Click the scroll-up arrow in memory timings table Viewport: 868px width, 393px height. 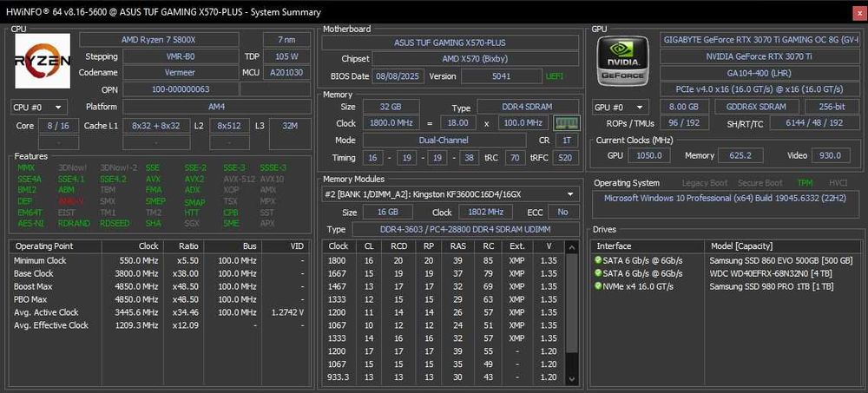click(572, 247)
